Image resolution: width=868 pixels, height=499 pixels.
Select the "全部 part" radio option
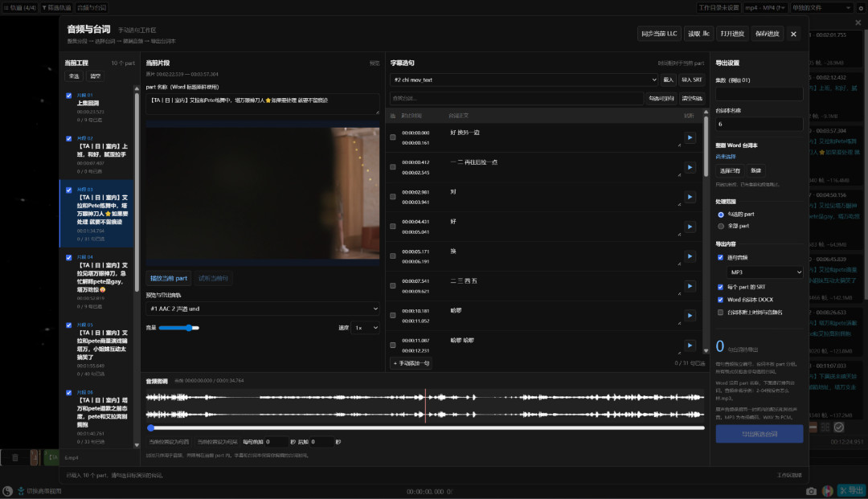721,227
